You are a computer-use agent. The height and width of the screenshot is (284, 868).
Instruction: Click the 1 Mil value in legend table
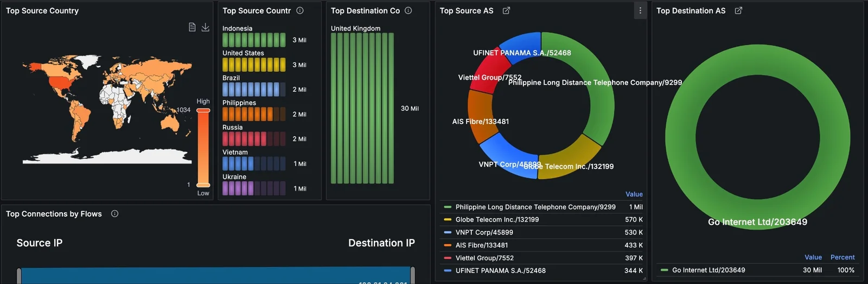pyautogui.click(x=636, y=207)
